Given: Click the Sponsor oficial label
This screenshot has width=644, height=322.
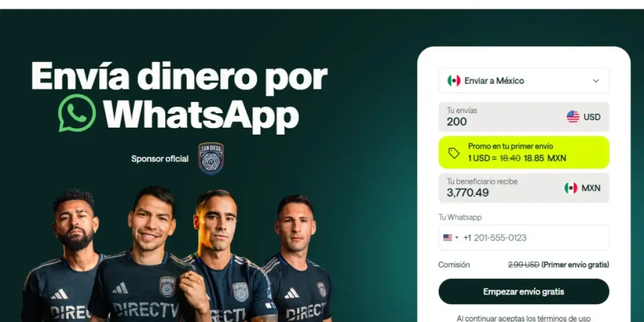Looking at the screenshot, I should 160,159.
